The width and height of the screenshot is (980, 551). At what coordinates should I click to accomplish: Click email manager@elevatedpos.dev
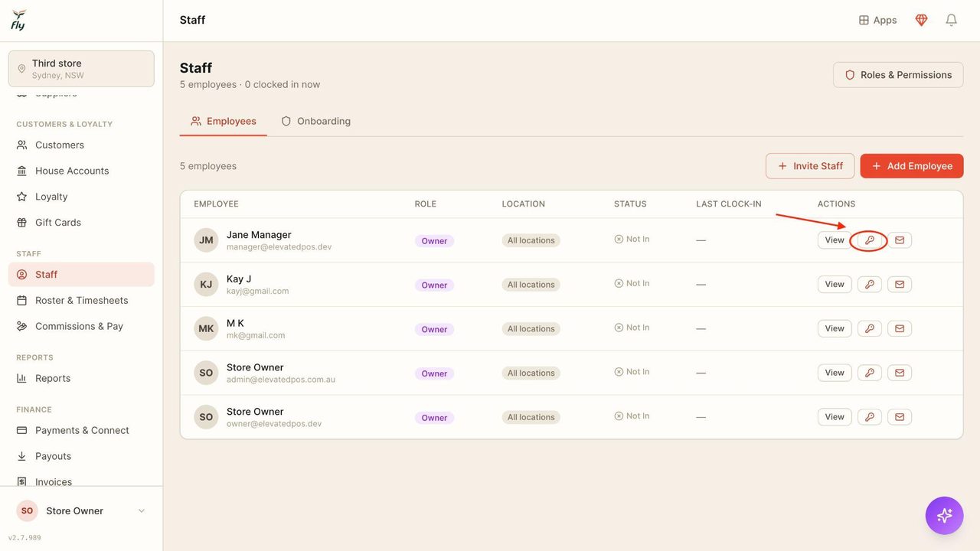pyautogui.click(x=279, y=247)
